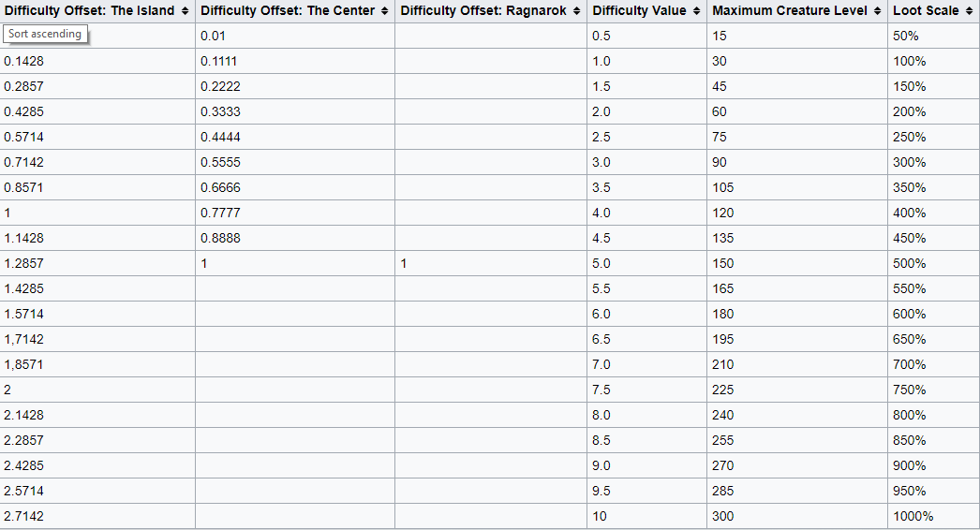This screenshot has height=530, width=980.
Task: Click sort arrows beside Loot Scale header
Action: (969, 11)
